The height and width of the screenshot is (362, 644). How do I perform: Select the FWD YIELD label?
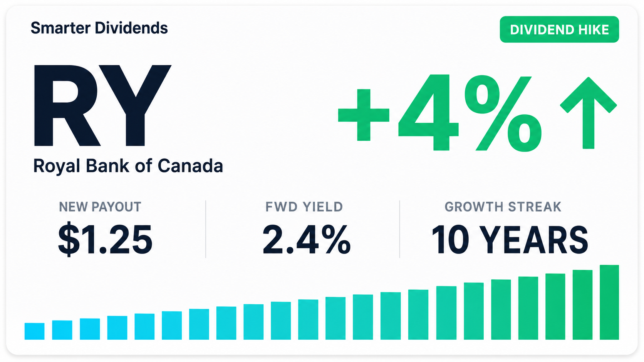tap(304, 207)
